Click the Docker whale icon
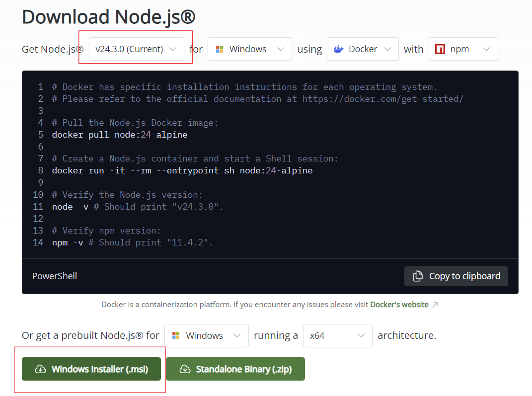This screenshot has height=396, width=532. (338, 49)
